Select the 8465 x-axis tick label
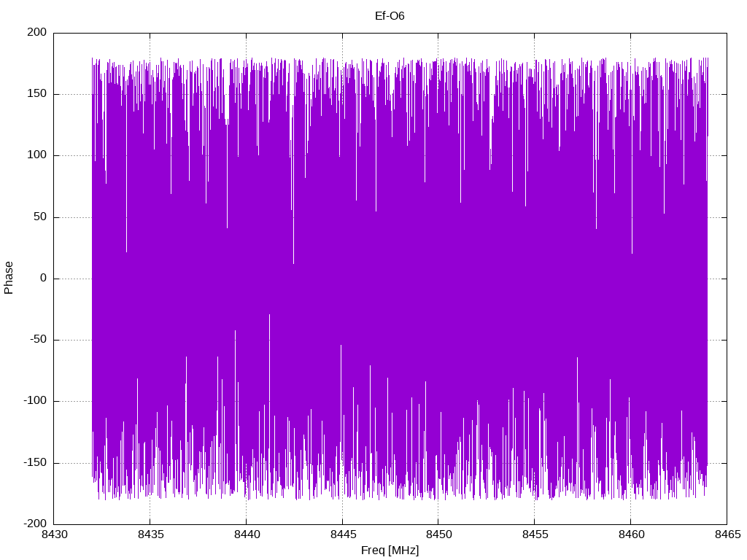Image resolution: width=747 pixels, height=560 pixels. [x=727, y=534]
